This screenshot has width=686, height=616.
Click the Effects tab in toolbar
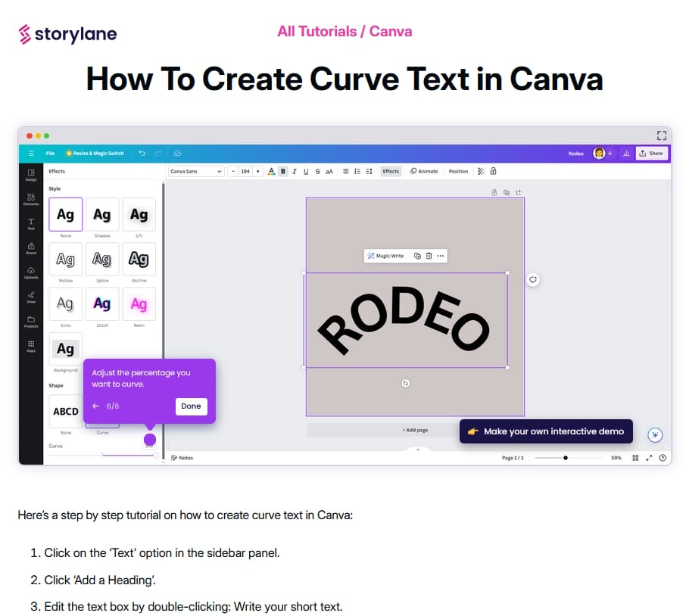coord(391,171)
